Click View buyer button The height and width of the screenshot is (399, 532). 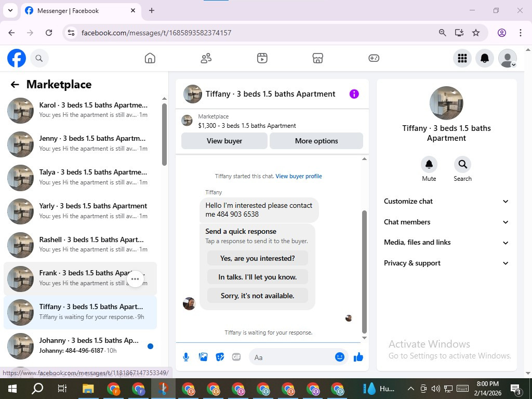pyautogui.click(x=224, y=141)
